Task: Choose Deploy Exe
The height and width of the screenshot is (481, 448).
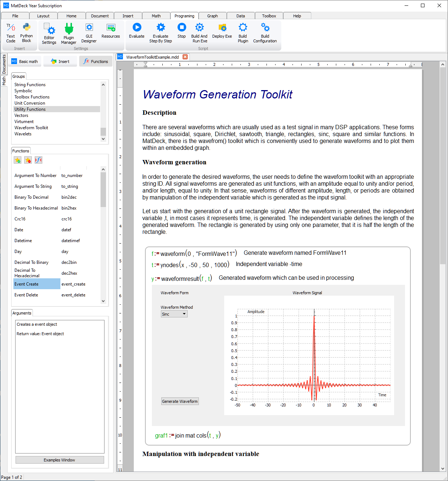Action: 222,31
